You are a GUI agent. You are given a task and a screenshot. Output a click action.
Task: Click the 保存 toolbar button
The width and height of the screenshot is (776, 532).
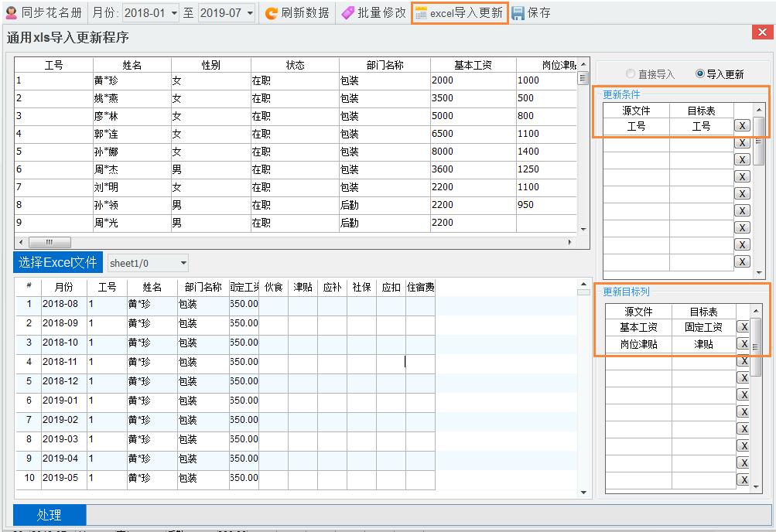tap(531, 13)
